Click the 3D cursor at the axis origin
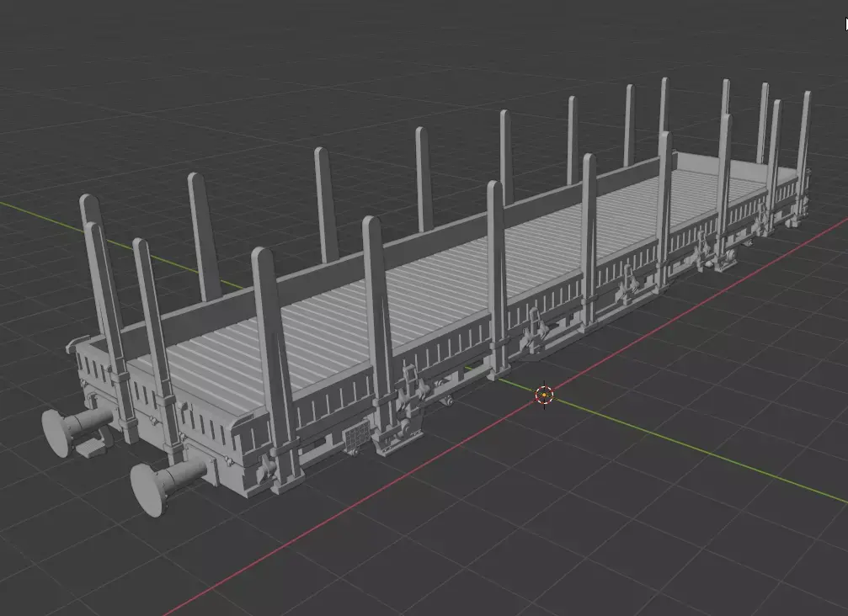 click(x=544, y=396)
